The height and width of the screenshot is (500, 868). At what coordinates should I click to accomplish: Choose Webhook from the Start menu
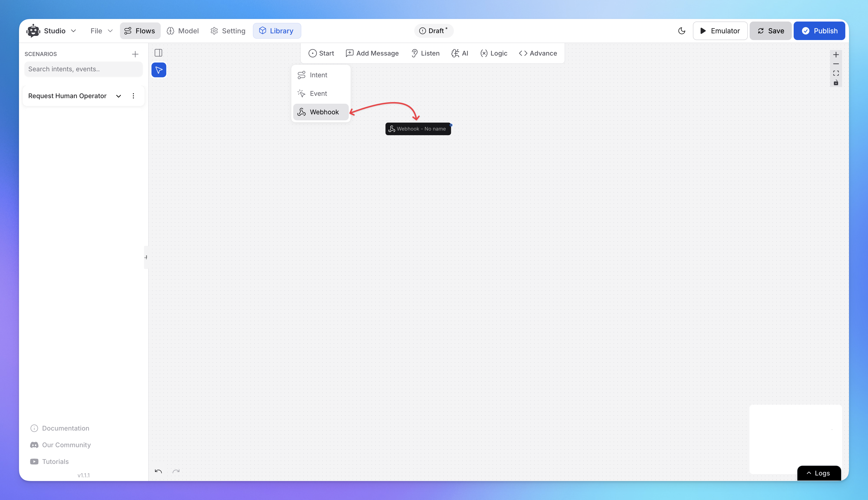[321, 112]
